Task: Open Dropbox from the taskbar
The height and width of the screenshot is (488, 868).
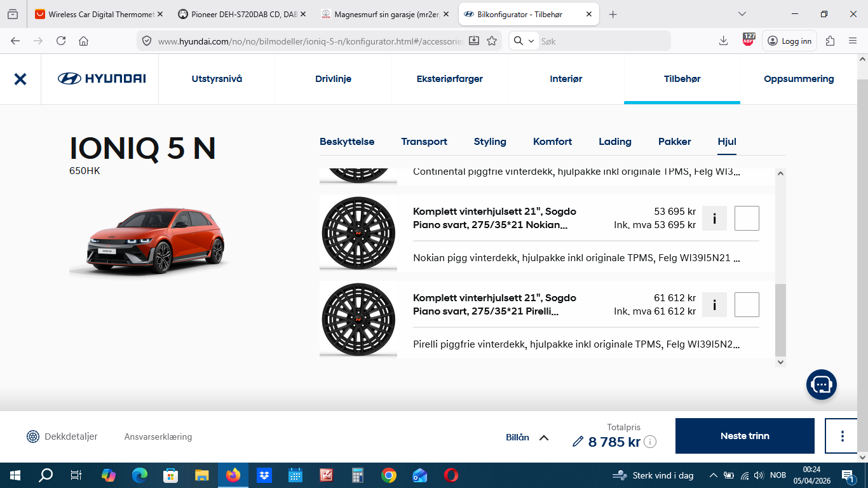Action: pyautogui.click(x=264, y=475)
